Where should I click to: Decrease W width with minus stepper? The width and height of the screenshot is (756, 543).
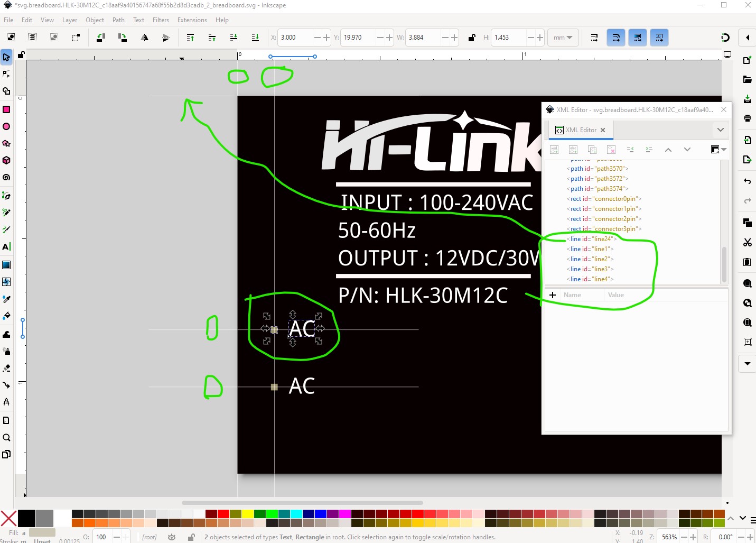pyautogui.click(x=445, y=38)
